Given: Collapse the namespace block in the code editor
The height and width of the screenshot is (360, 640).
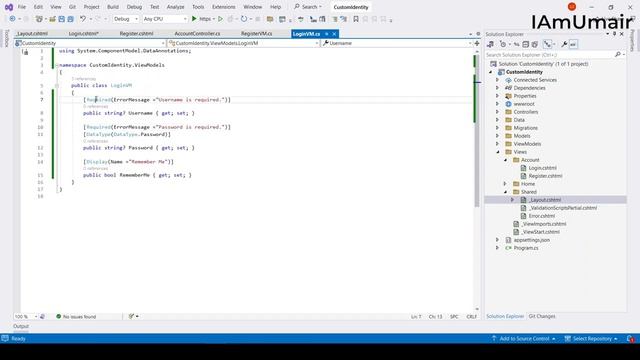Looking at the screenshot, I should (x=57, y=65).
